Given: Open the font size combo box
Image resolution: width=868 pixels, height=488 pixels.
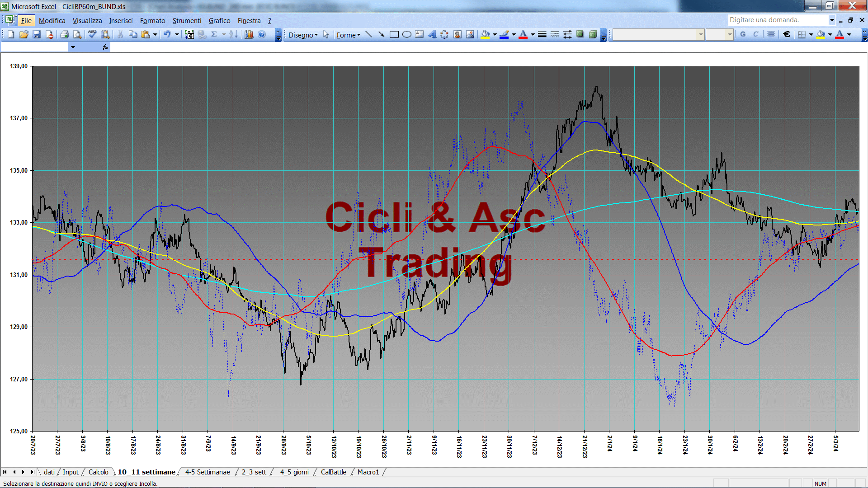Looking at the screenshot, I should [x=719, y=34].
